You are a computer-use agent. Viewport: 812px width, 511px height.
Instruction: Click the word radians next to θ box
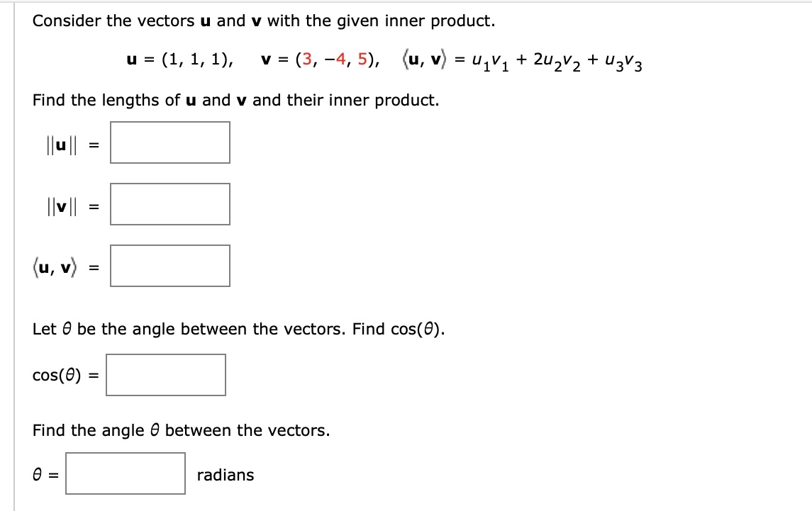pyautogui.click(x=226, y=475)
